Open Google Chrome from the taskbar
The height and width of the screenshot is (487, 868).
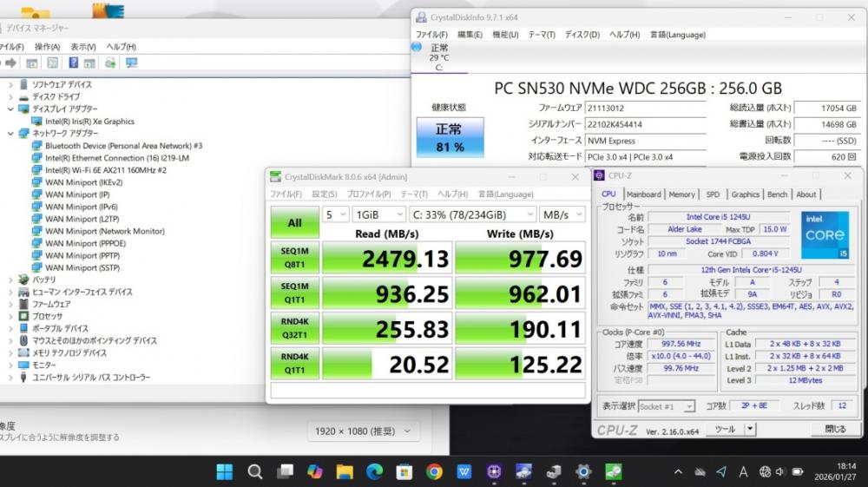(434, 471)
